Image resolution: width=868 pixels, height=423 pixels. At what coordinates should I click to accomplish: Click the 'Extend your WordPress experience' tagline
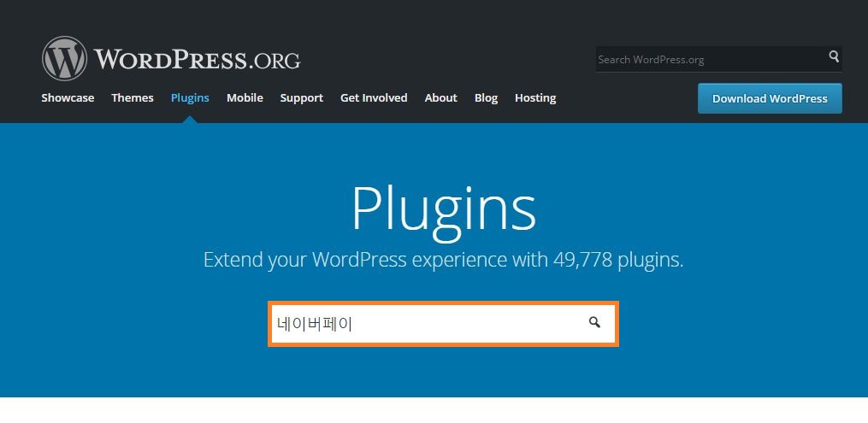pyautogui.click(x=444, y=259)
